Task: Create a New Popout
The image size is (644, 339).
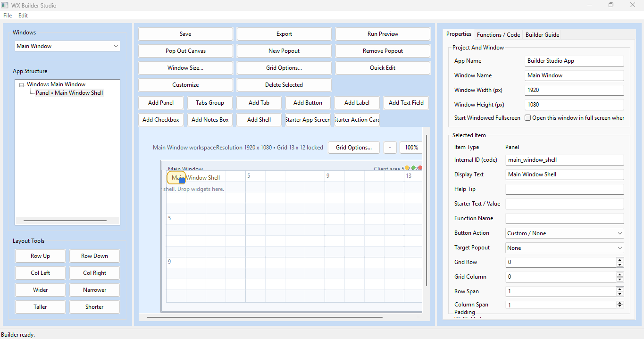Action: pos(284,51)
